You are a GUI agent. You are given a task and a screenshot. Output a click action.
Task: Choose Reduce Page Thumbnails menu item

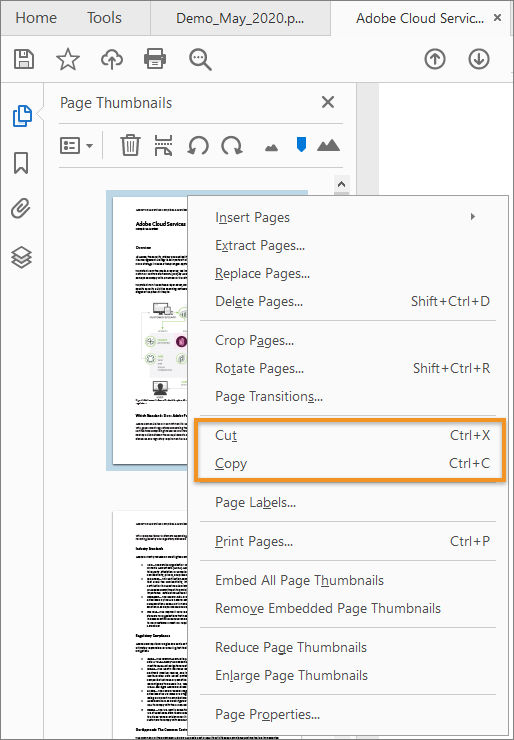tap(348, 647)
